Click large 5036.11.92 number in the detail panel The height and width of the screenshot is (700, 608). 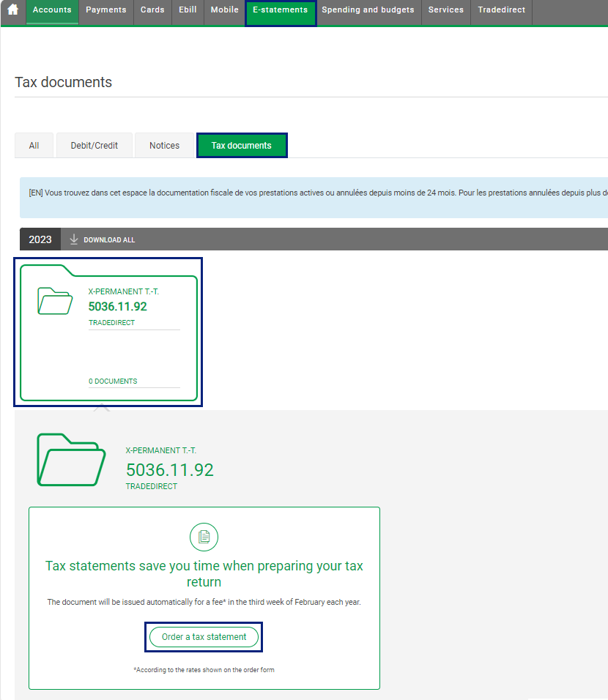170,469
